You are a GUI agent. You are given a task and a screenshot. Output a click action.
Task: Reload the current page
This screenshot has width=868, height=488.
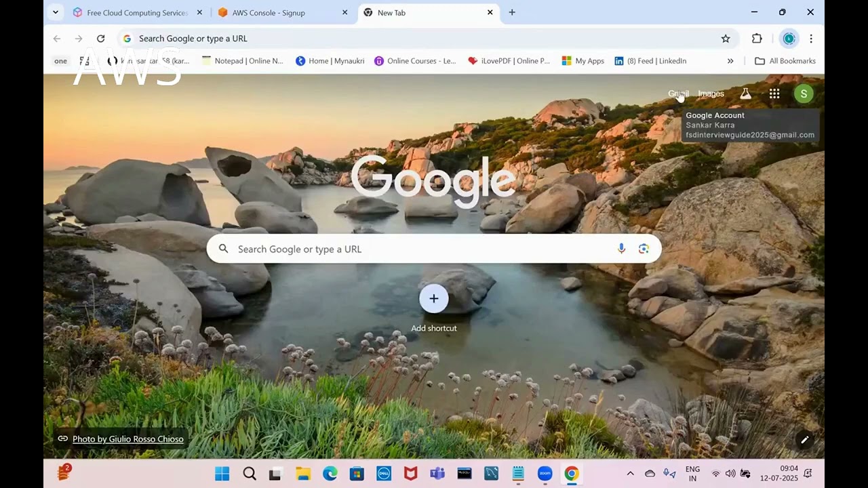pyautogui.click(x=100, y=39)
